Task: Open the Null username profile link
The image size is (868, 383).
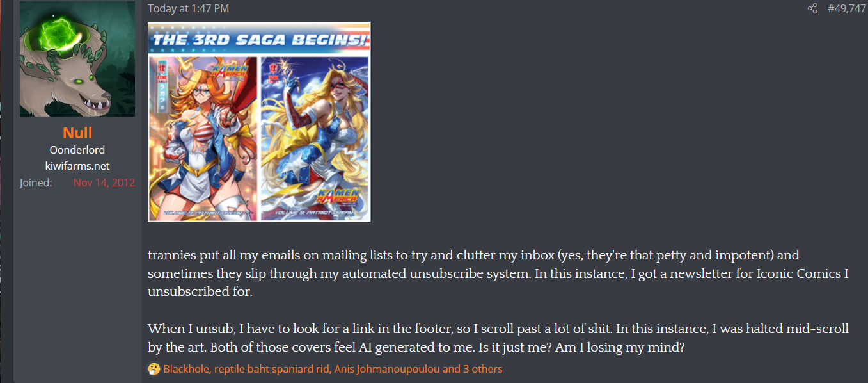Action: (x=77, y=133)
